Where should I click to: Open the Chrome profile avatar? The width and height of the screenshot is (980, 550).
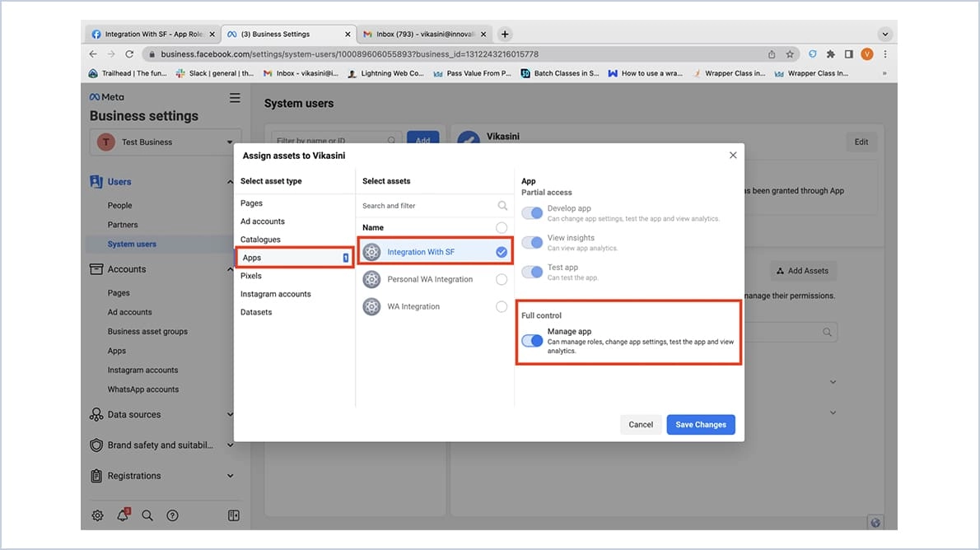(867, 54)
